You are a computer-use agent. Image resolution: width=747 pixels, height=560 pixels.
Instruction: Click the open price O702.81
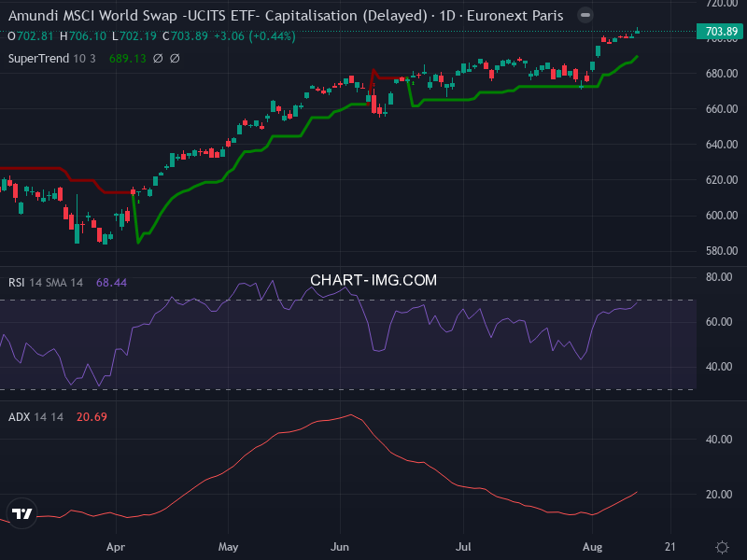(31, 36)
